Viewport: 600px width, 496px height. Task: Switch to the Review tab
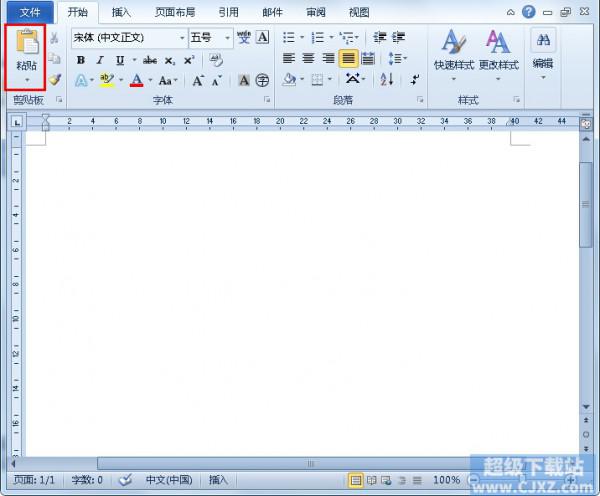click(316, 13)
